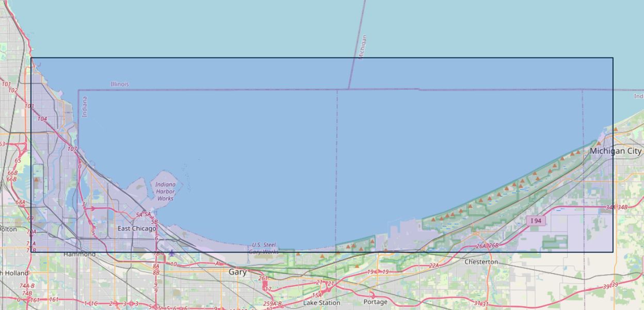Viewport: 644px width, 310px height.
Task: Click the East Chicago label
Action: click(x=137, y=228)
